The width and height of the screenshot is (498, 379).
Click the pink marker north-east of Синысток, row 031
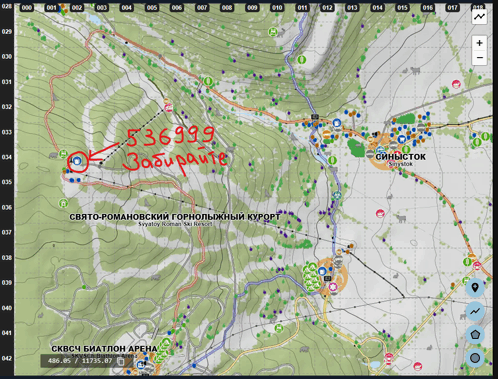tap(456, 84)
